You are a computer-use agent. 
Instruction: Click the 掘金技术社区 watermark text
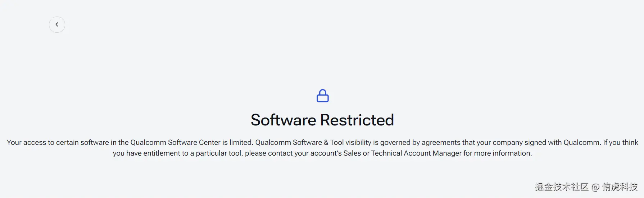561,187
